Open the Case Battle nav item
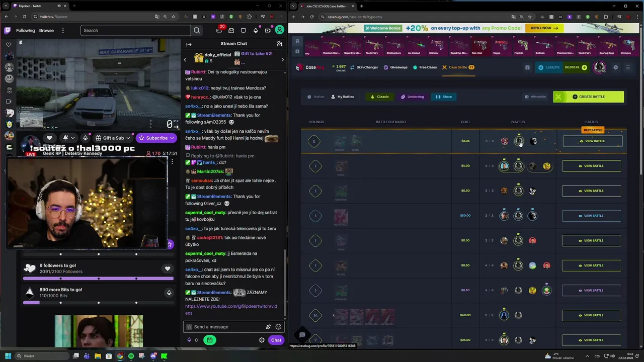Viewport: 644px width, 362px height. pyautogui.click(x=458, y=67)
